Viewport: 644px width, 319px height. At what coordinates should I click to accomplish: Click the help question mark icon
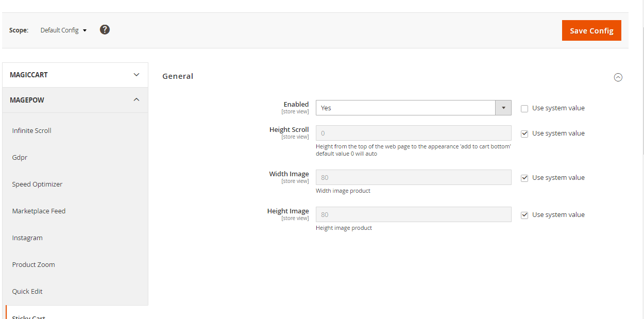(105, 30)
